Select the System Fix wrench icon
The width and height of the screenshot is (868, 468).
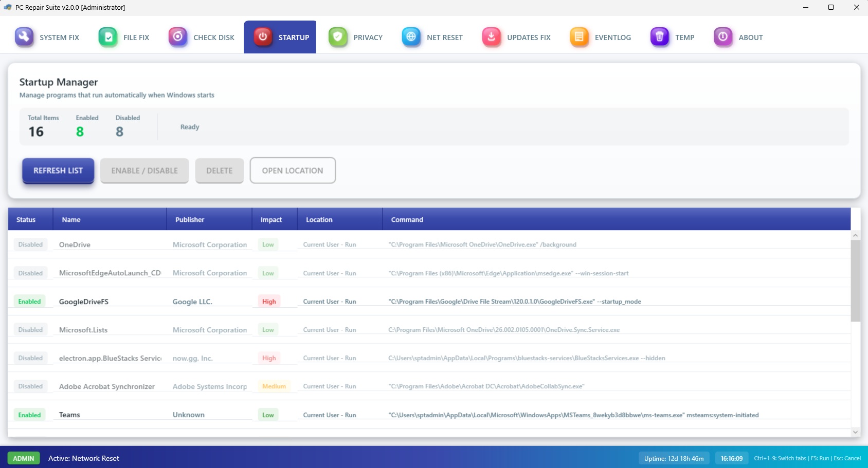(24, 36)
